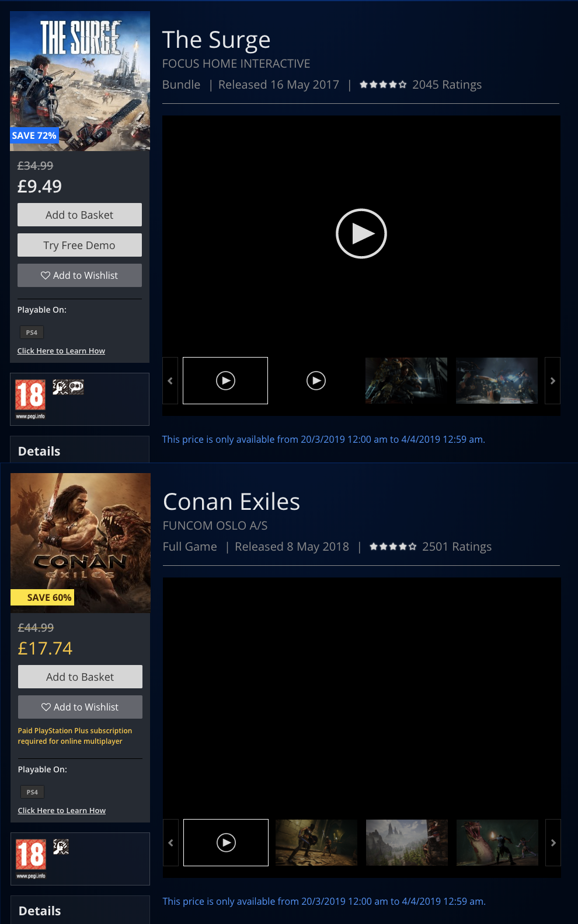
Task: Click the PS4 badge under The Surge
Action: point(32,332)
